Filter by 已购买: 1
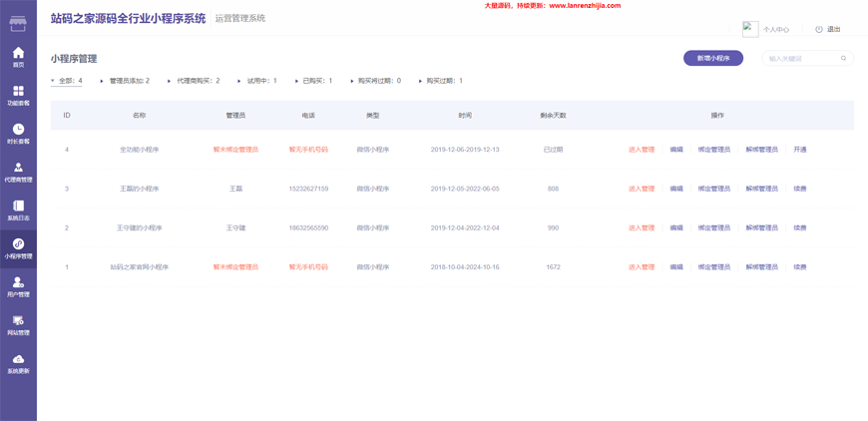Screen dimensions: 868x421 317,81
